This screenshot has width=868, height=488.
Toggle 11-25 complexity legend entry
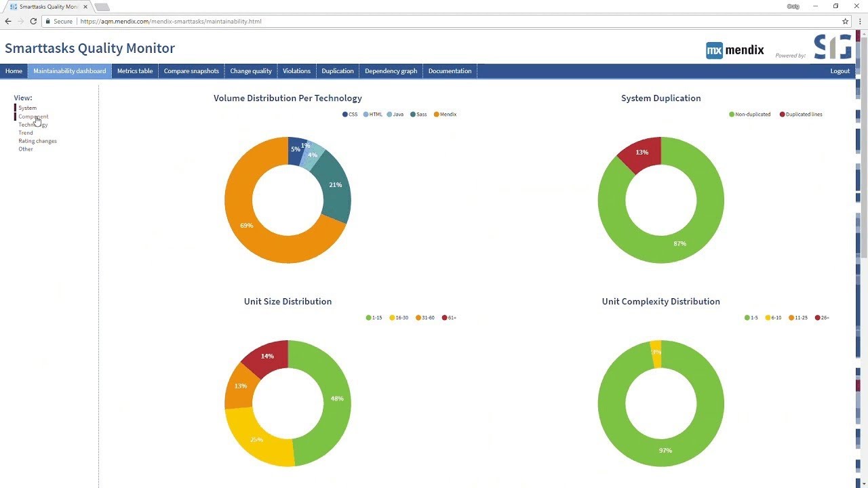click(x=798, y=318)
